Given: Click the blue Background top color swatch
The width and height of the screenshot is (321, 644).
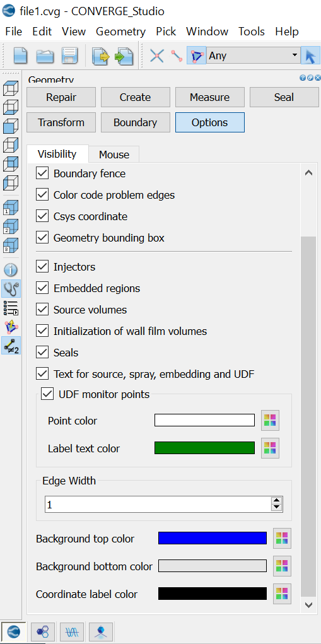Looking at the screenshot, I should tap(213, 538).
